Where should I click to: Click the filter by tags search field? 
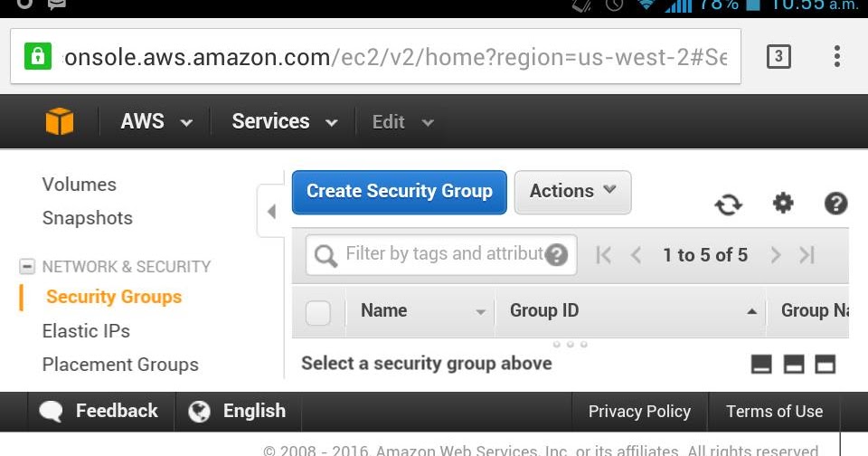point(443,255)
